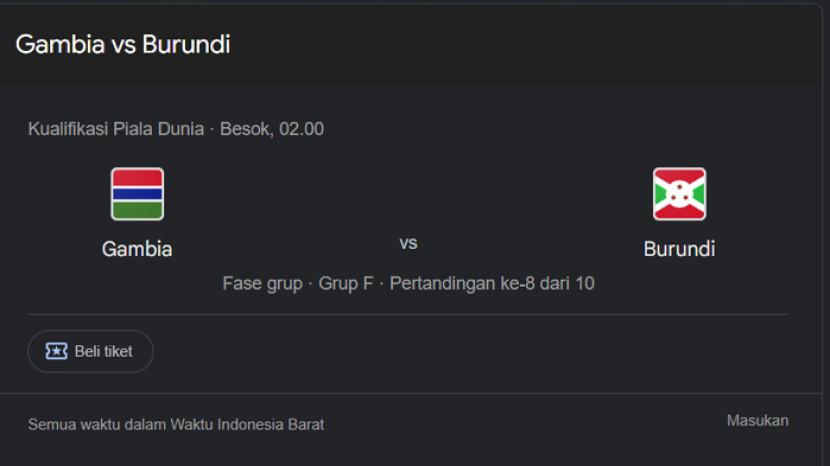Viewport: 830px width, 466px height.
Task: Select the Gambia team name below flag
Action: 137,249
